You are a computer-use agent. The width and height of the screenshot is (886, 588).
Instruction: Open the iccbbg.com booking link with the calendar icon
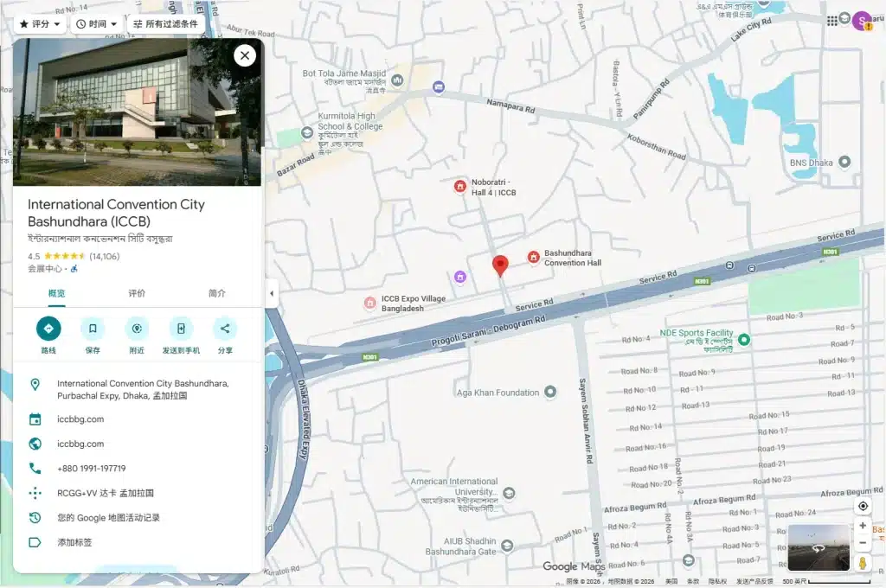click(x=138, y=419)
